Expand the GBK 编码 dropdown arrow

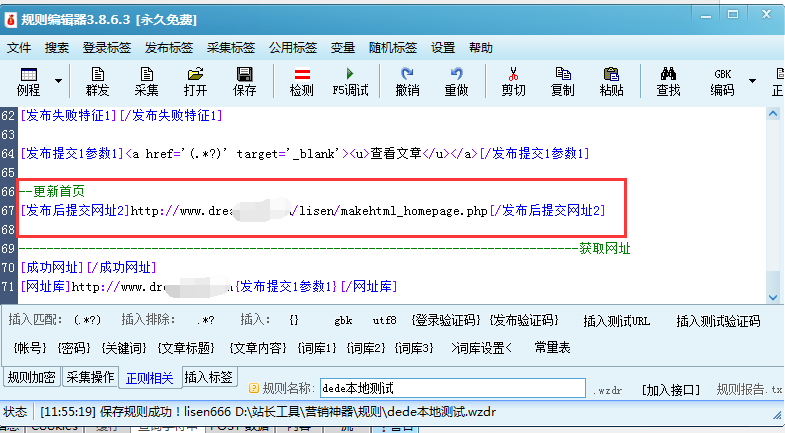click(x=752, y=81)
